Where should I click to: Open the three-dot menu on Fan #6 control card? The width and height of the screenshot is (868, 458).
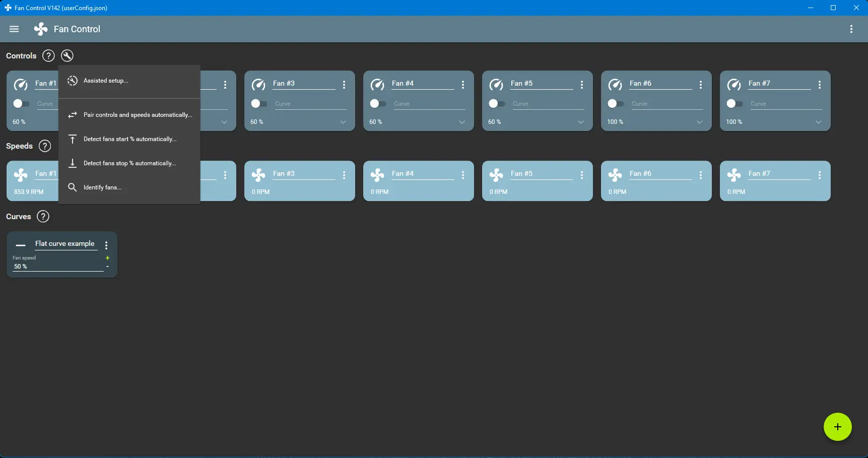point(701,85)
